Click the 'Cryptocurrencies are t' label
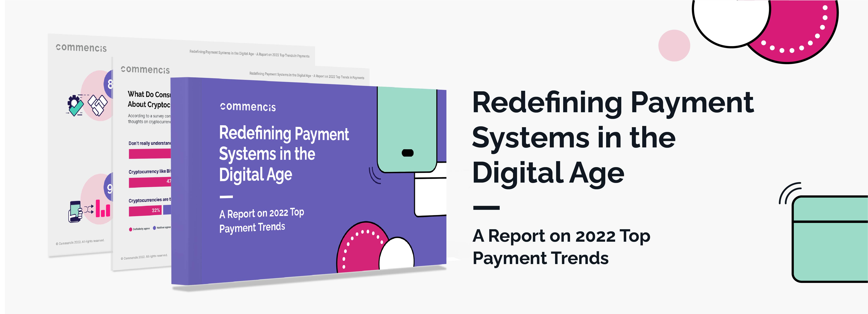Viewport: 868px width, 314px height. [x=150, y=200]
